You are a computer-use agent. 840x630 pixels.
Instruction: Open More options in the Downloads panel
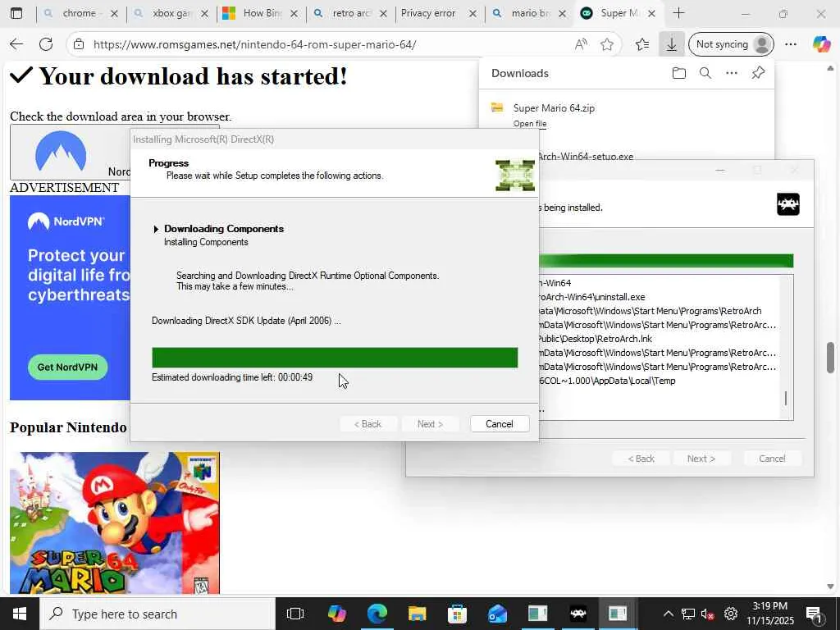pos(732,73)
